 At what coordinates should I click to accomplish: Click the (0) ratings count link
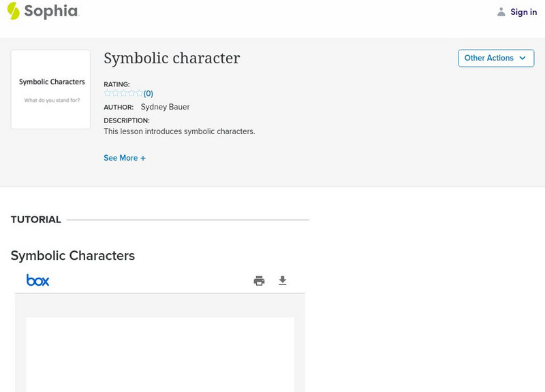click(149, 93)
